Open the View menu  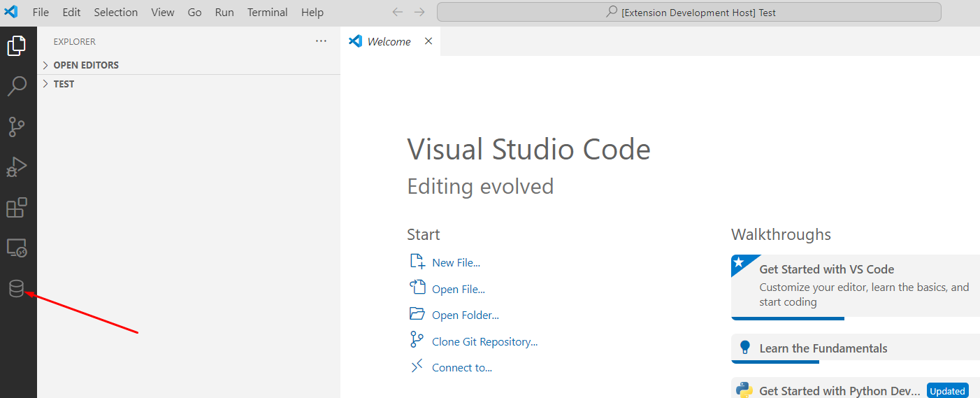pyautogui.click(x=163, y=12)
